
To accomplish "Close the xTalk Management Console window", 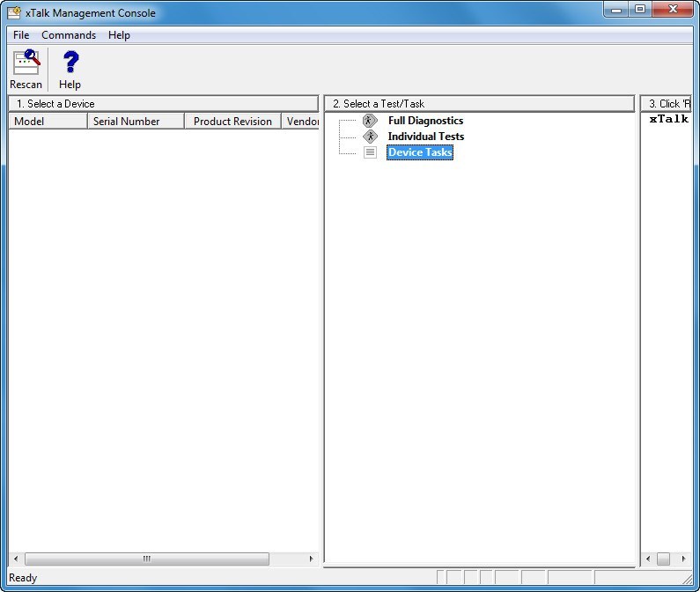I will [x=674, y=10].
